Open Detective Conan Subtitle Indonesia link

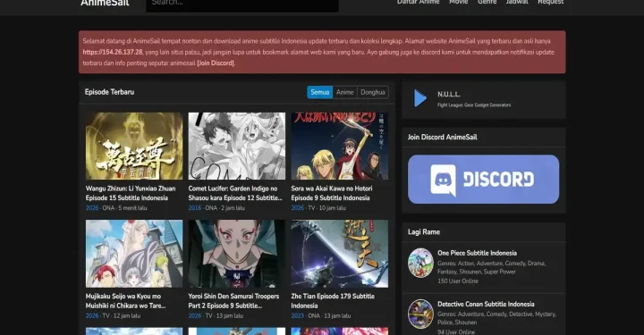(486, 304)
